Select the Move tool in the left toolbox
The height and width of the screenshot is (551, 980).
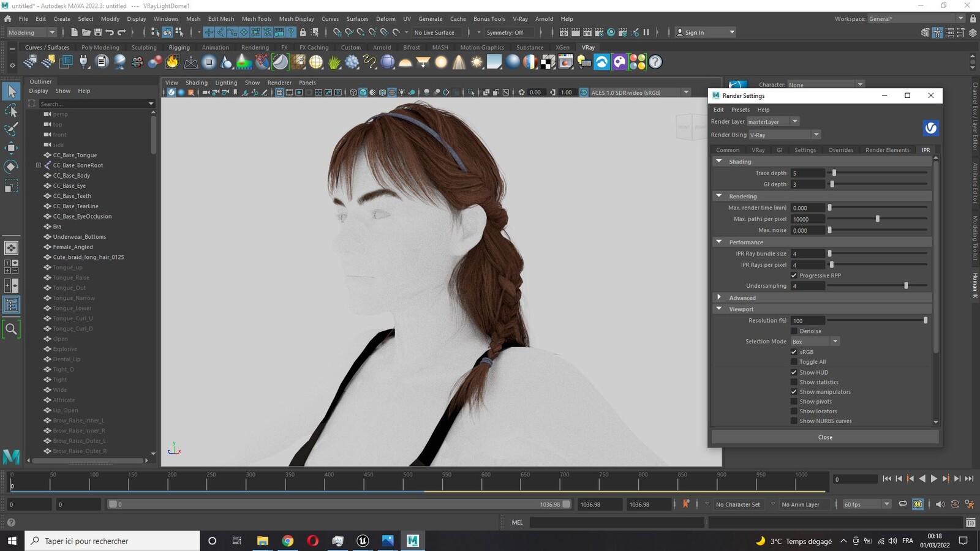pyautogui.click(x=11, y=148)
